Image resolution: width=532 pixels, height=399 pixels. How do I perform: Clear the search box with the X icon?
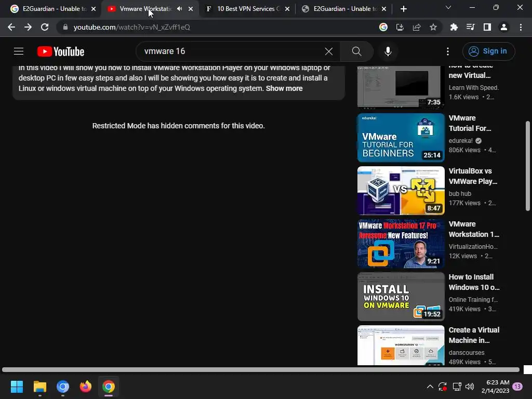point(328,51)
